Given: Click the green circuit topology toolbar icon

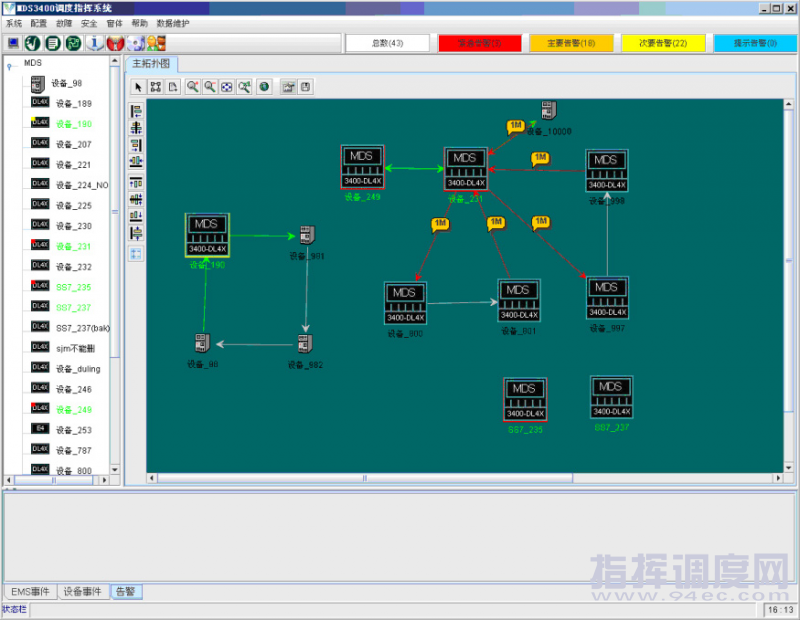Looking at the screenshot, I should [73, 43].
